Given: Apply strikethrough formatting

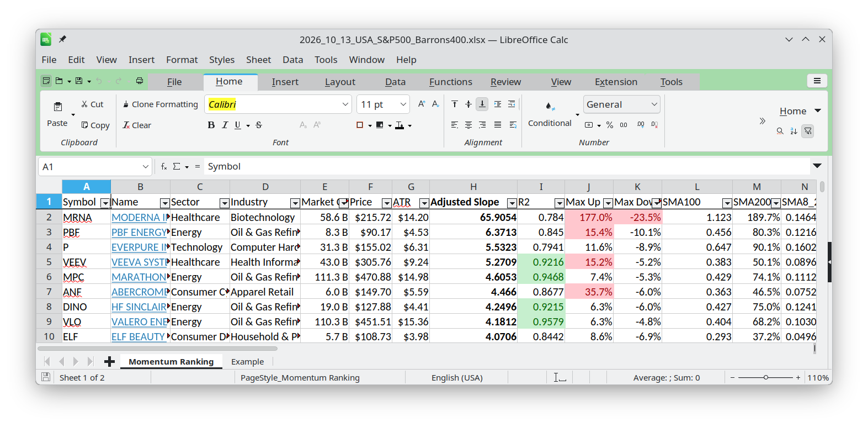Looking at the screenshot, I should click(x=259, y=125).
